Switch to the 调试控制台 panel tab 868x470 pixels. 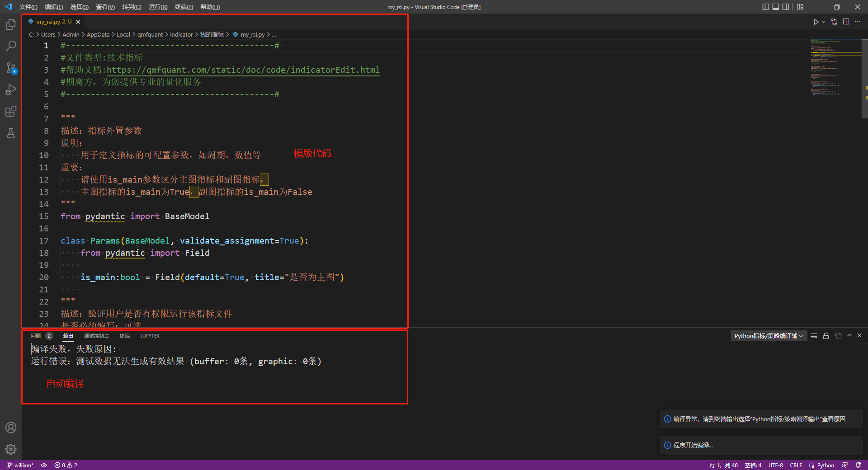click(96, 336)
